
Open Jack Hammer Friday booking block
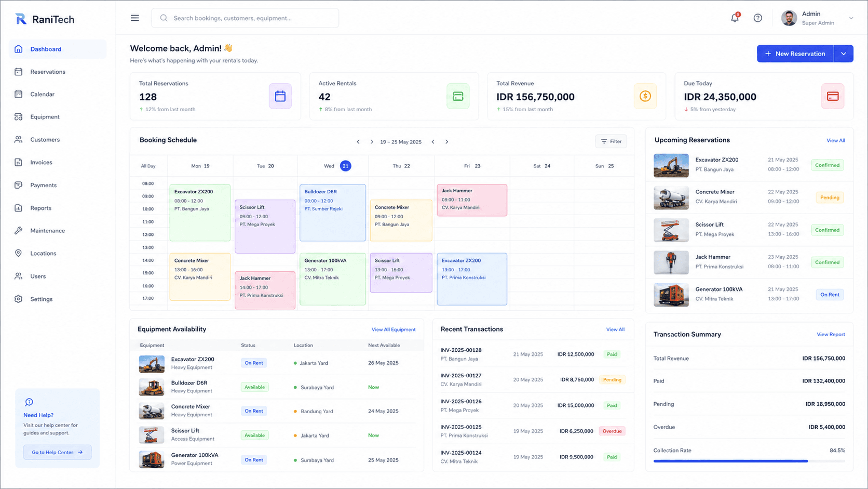tap(472, 200)
